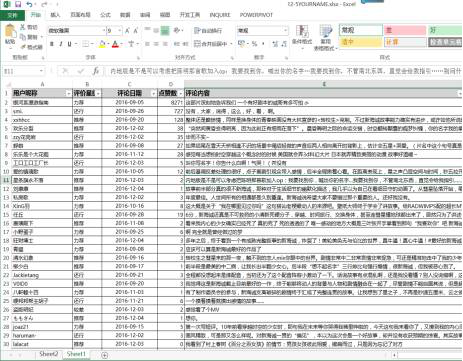Click the Wrap Text button
This screenshot has height=361, width=463.
tap(208, 31)
